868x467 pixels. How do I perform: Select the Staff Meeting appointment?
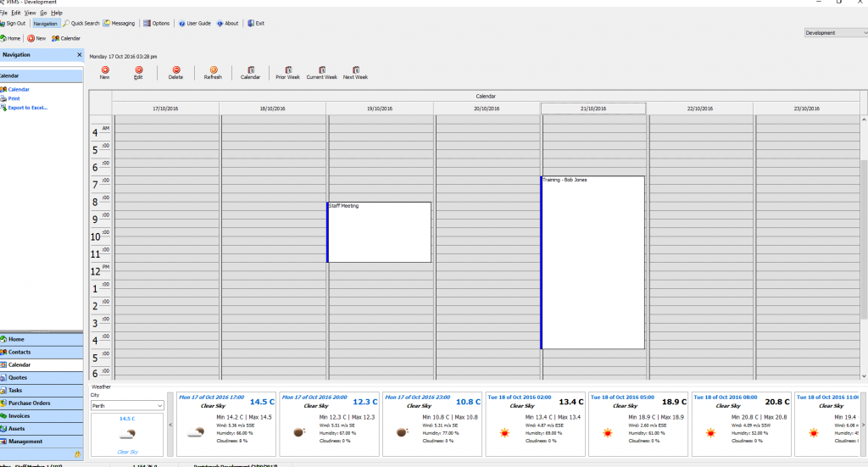[x=379, y=232]
